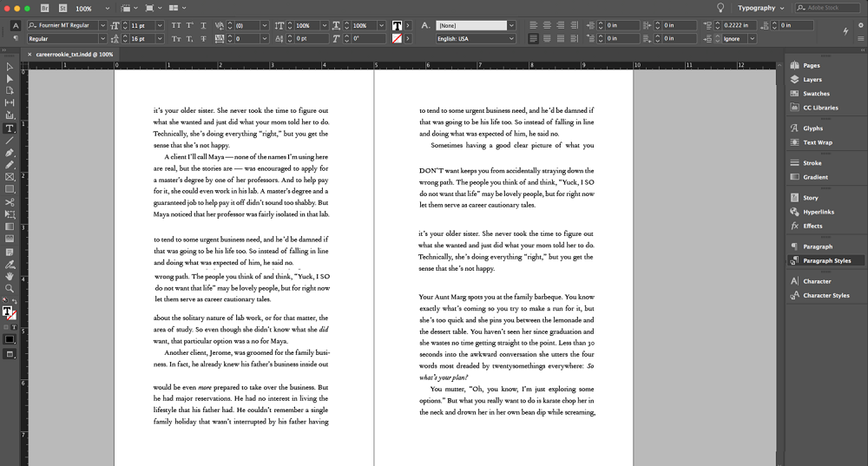Open the Paragraph Styles panel
The height and width of the screenshot is (466, 868).
[826, 260]
